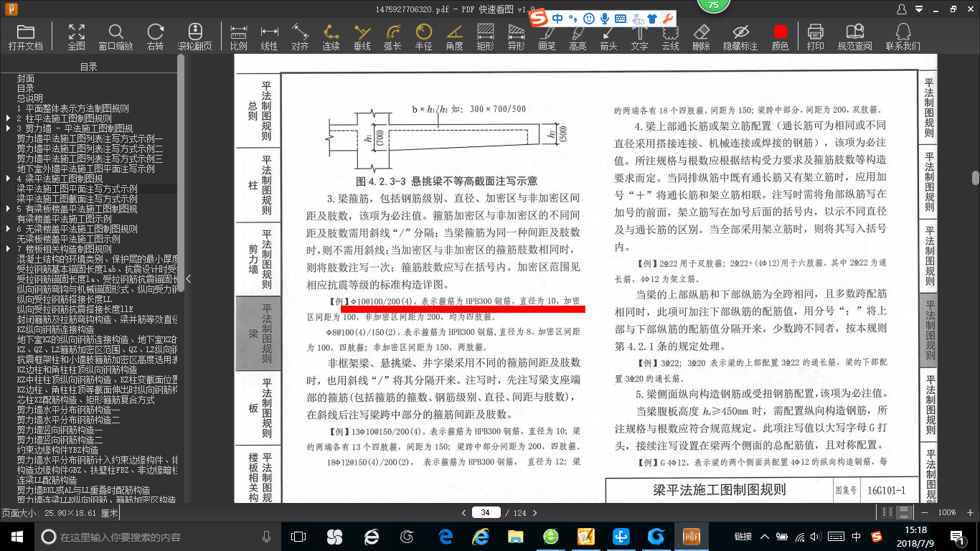
Task: Select perpendicular tool 垂线
Action: (362, 37)
